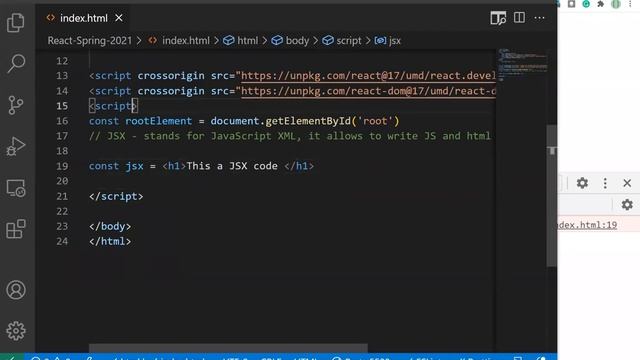Click the code minimap
640x360 pixels.
pyautogui.click(x=522, y=64)
